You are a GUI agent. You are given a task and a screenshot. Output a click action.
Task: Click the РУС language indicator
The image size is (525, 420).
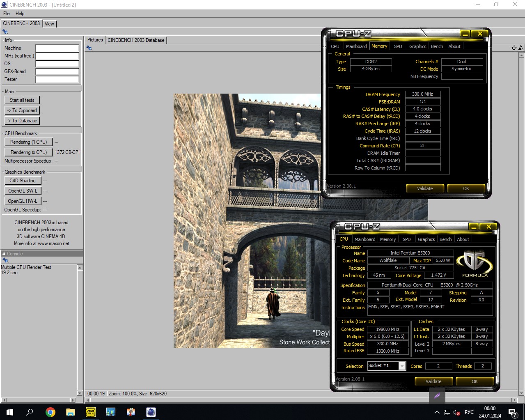(x=469, y=412)
